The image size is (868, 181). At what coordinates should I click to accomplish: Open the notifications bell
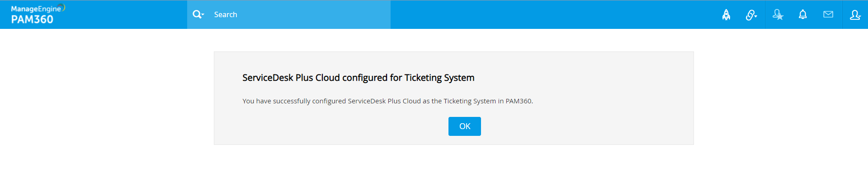point(803,14)
